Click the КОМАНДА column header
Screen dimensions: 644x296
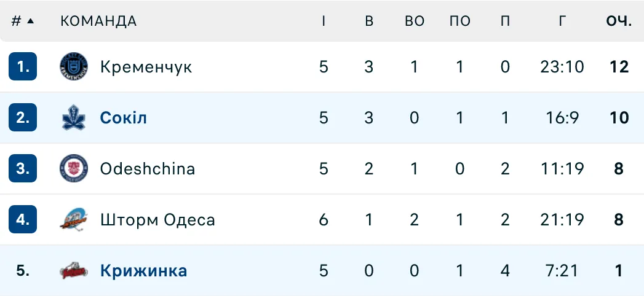coord(98,21)
